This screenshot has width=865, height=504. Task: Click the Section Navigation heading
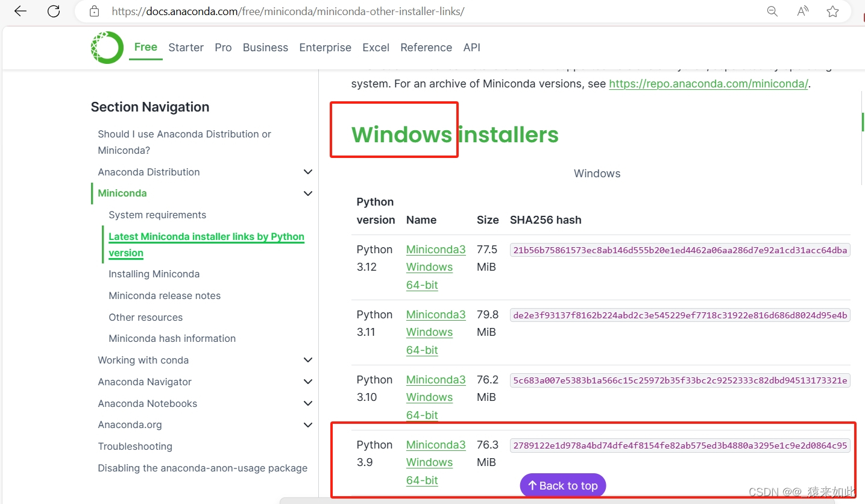150,107
